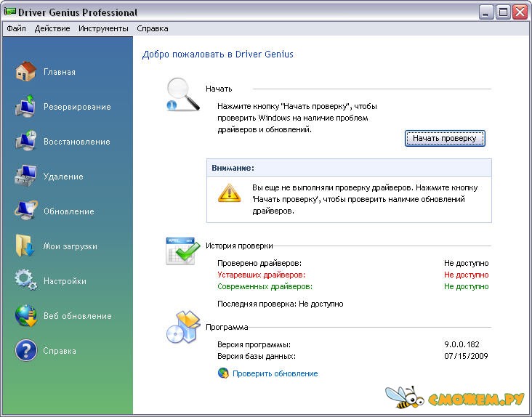Click the magnifying glass scan icon

(183, 94)
